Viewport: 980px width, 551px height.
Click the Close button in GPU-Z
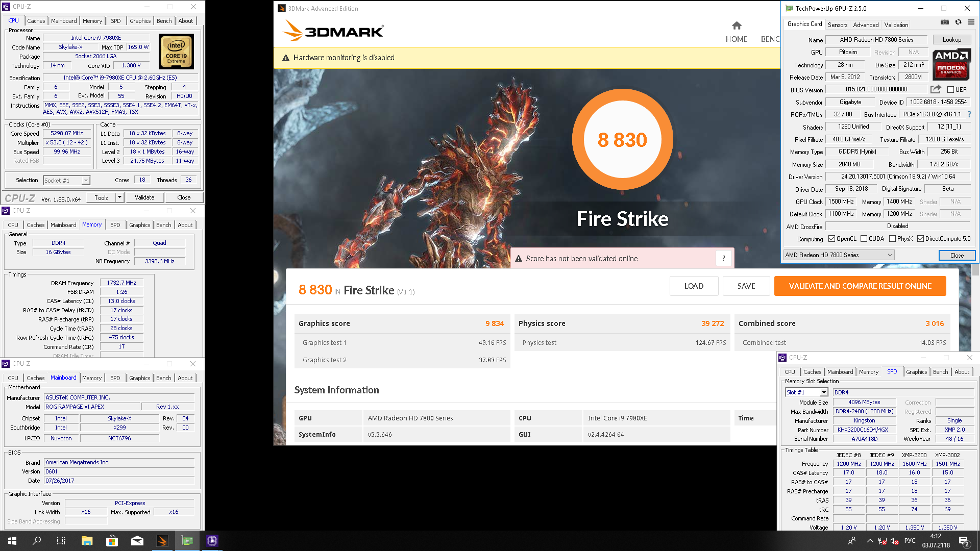[957, 255]
